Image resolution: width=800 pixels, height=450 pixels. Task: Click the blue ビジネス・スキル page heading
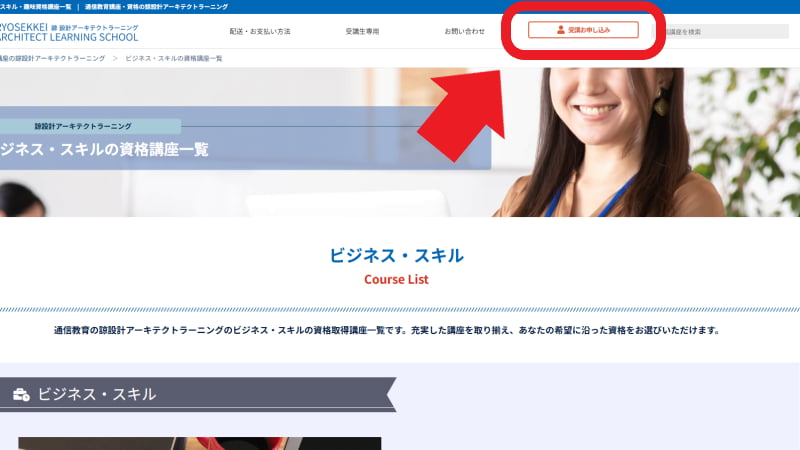coord(396,255)
